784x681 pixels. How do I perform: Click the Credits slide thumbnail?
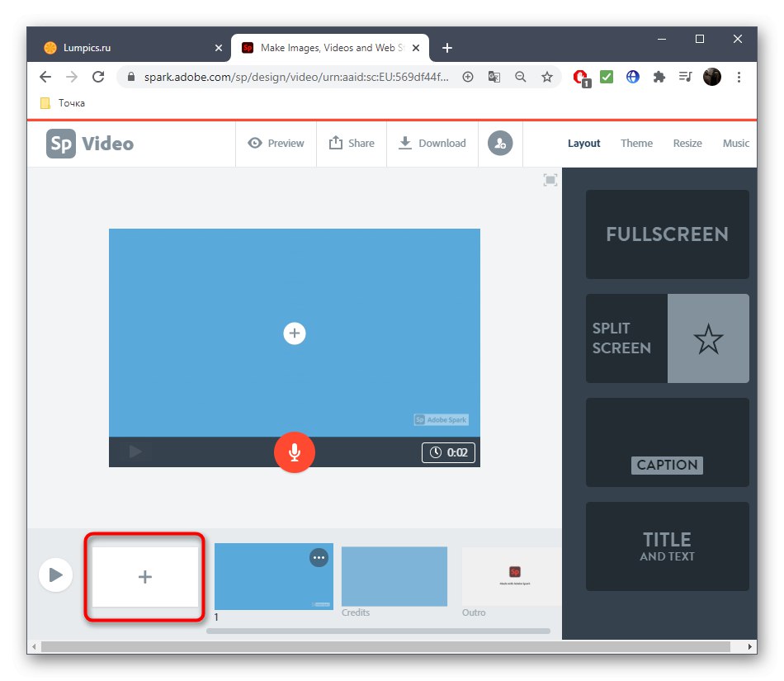(x=394, y=575)
